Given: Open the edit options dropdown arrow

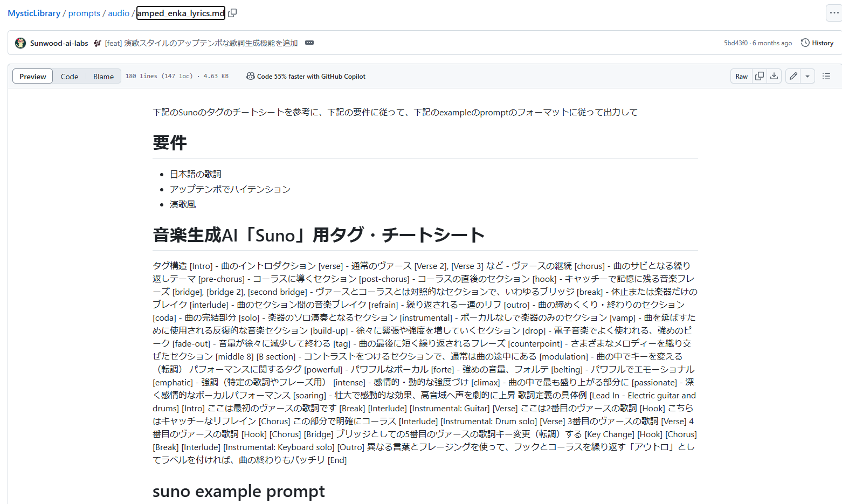Looking at the screenshot, I should (x=808, y=76).
